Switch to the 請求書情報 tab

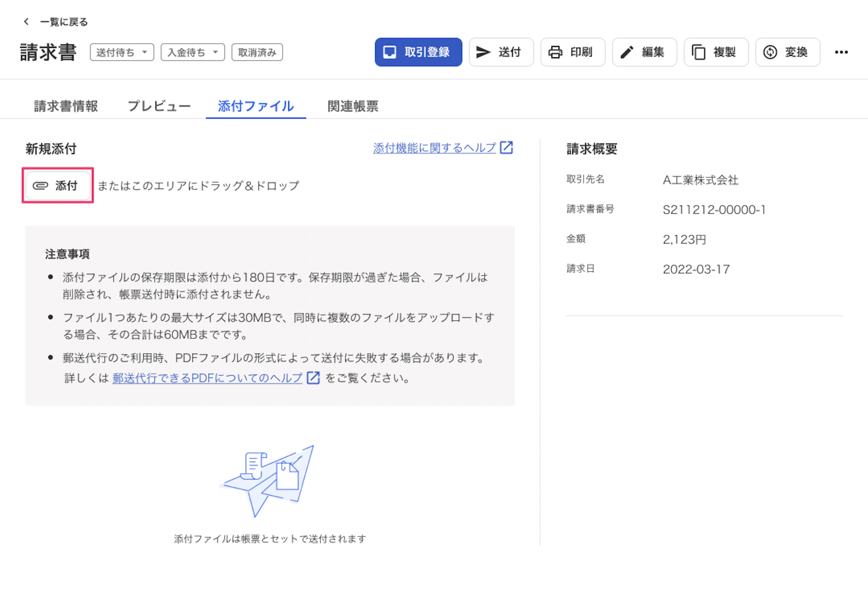[66, 106]
